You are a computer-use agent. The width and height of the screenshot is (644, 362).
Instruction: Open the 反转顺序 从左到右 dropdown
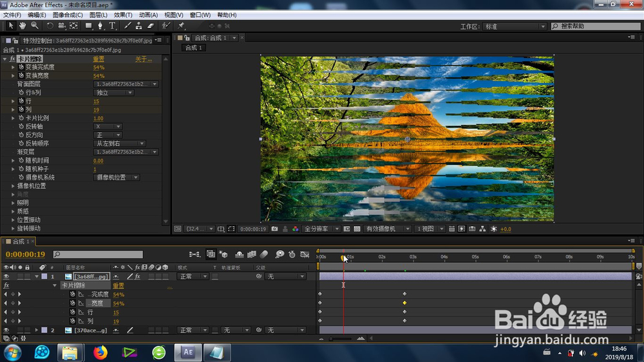120,144
